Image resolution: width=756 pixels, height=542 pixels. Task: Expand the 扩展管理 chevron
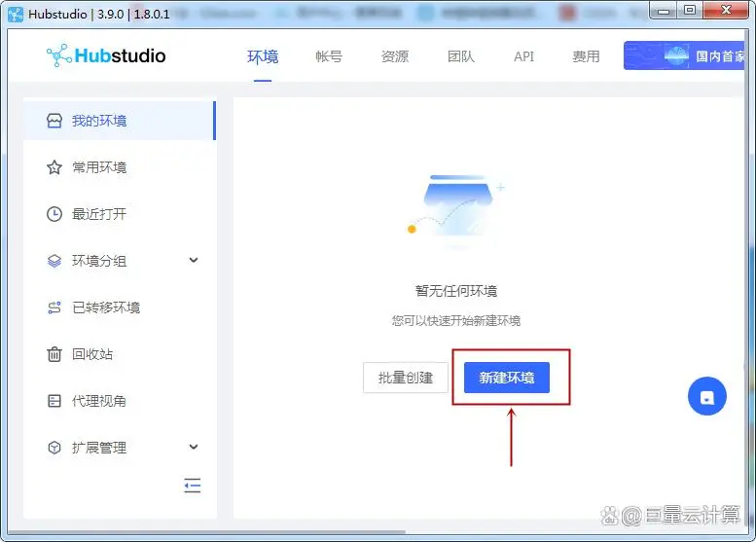tap(194, 447)
